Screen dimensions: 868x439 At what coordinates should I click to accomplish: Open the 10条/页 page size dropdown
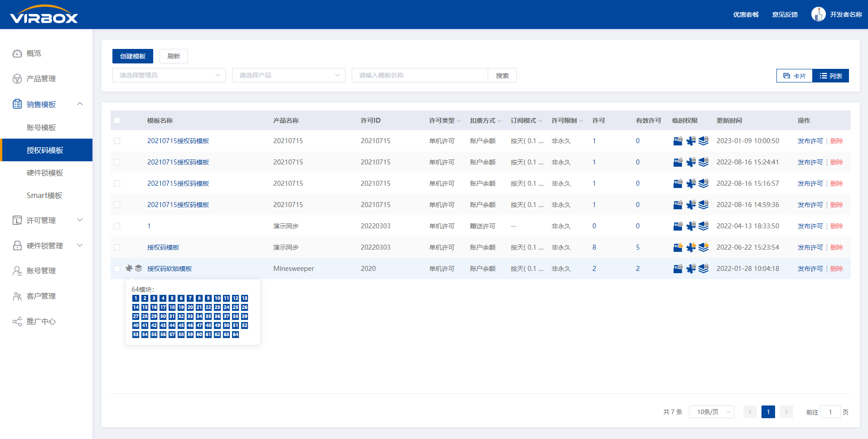point(712,412)
